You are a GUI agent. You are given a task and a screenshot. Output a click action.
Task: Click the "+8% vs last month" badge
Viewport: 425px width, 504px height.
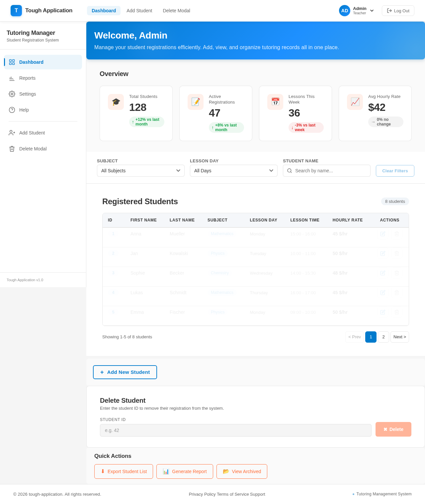226,127
